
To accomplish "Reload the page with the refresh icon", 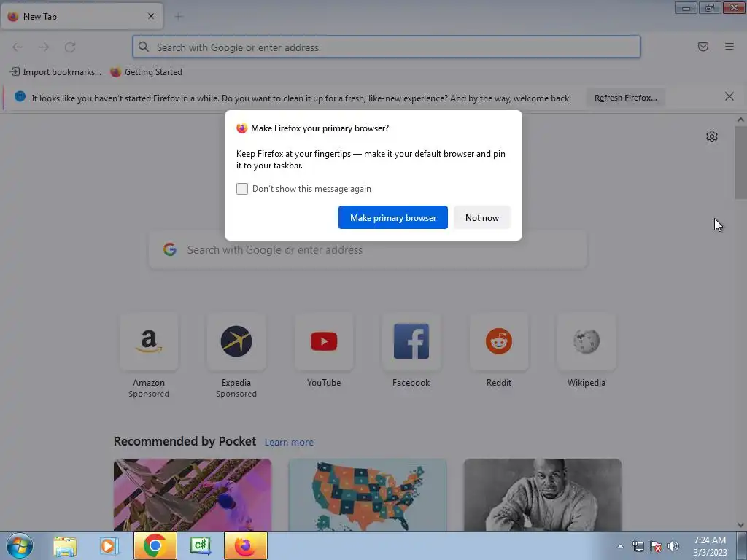I will [x=70, y=47].
